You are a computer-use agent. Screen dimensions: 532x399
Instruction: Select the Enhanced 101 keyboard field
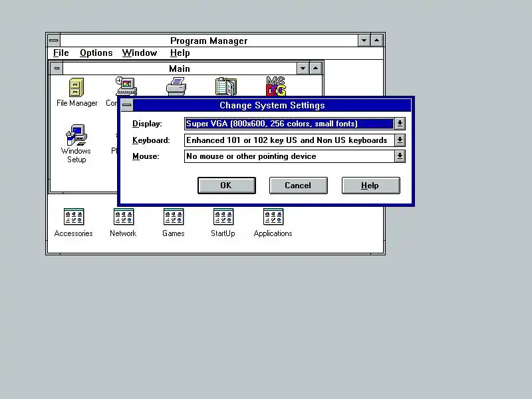point(289,140)
